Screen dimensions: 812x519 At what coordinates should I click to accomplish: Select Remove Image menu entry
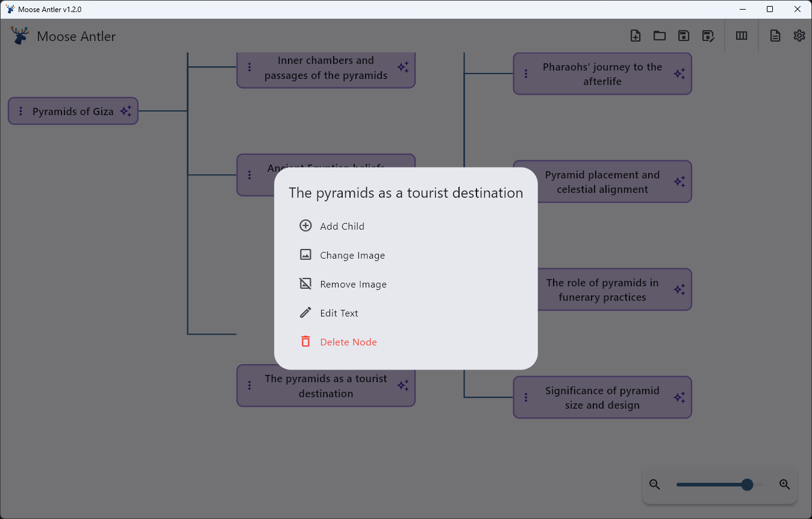tap(406, 284)
